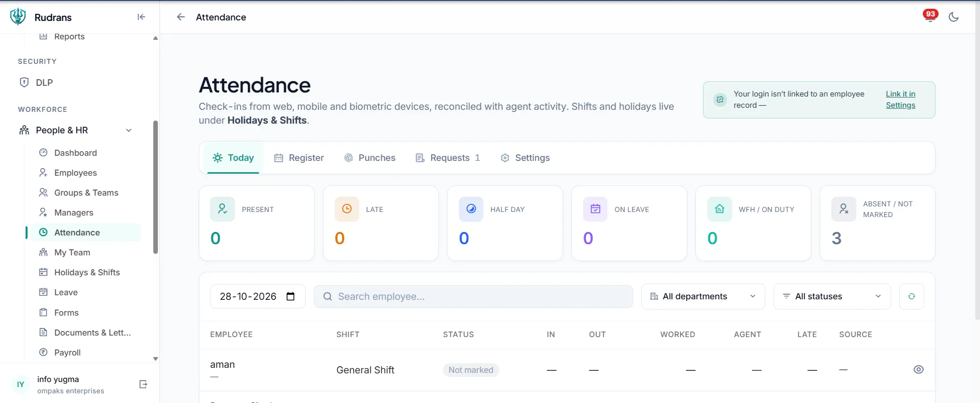Open the Requests tab
980x403 pixels.
pyautogui.click(x=448, y=158)
